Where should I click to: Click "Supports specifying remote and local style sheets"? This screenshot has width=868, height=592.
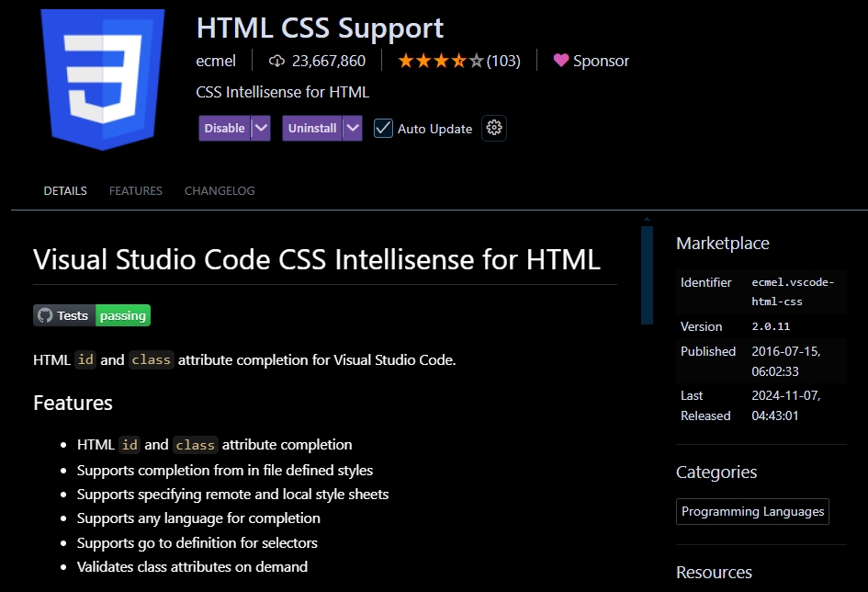coord(232,494)
